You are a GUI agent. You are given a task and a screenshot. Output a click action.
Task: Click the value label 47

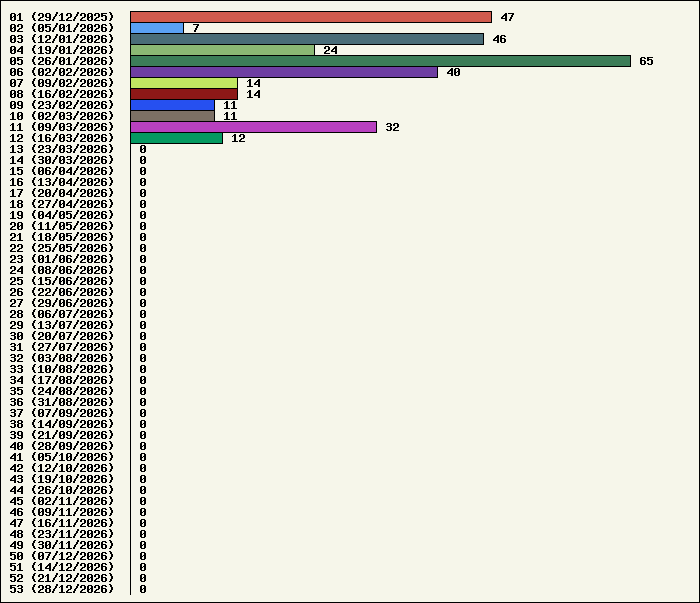(x=507, y=17)
